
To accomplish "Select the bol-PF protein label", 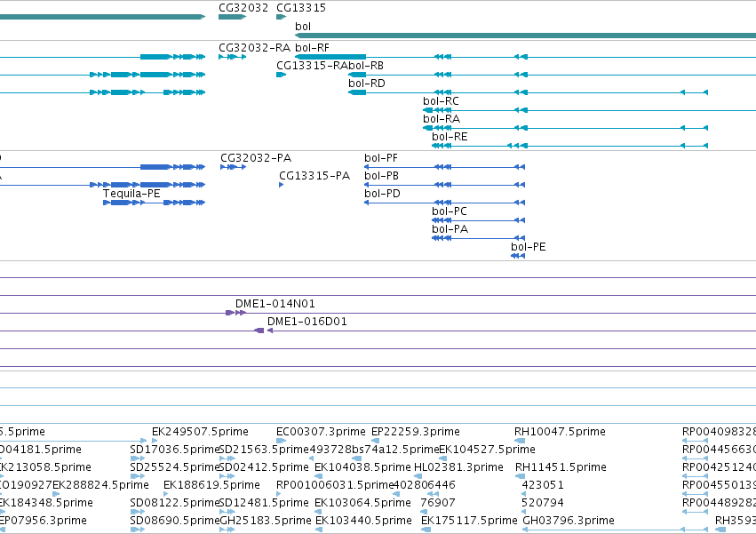I will click(381, 158).
